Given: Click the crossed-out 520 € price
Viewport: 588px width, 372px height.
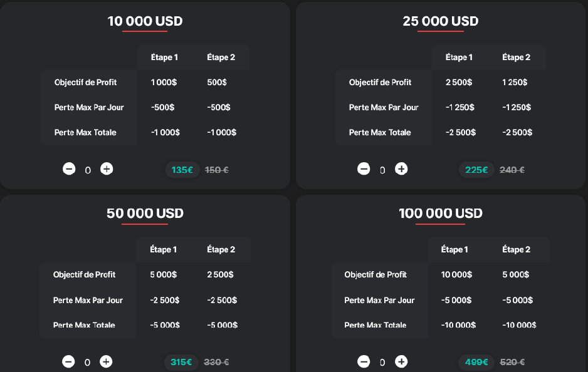Looking at the screenshot, I should pyautogui.click(x=512, y=362).
